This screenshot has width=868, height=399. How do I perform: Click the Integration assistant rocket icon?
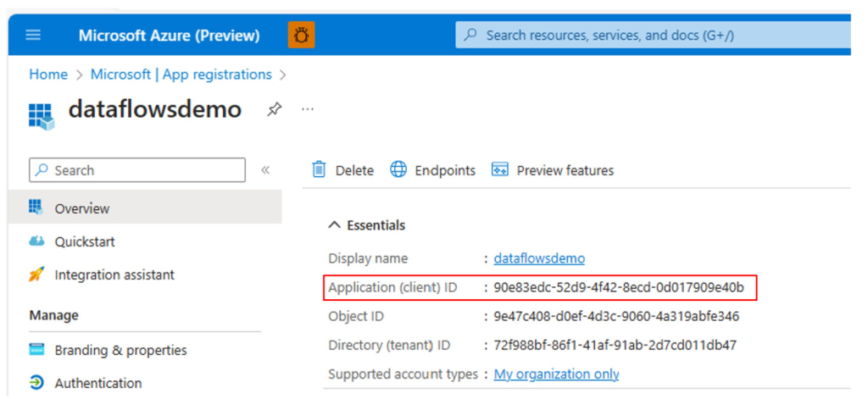click(x=36, y=274)
